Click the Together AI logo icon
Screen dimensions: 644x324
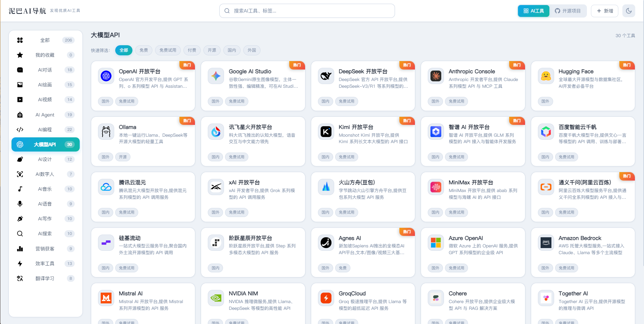click(x=546, y=298)
